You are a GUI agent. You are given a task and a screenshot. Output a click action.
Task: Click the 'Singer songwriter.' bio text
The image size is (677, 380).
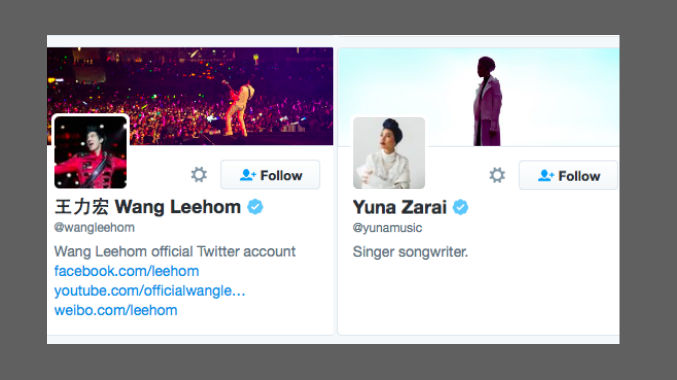410,252
